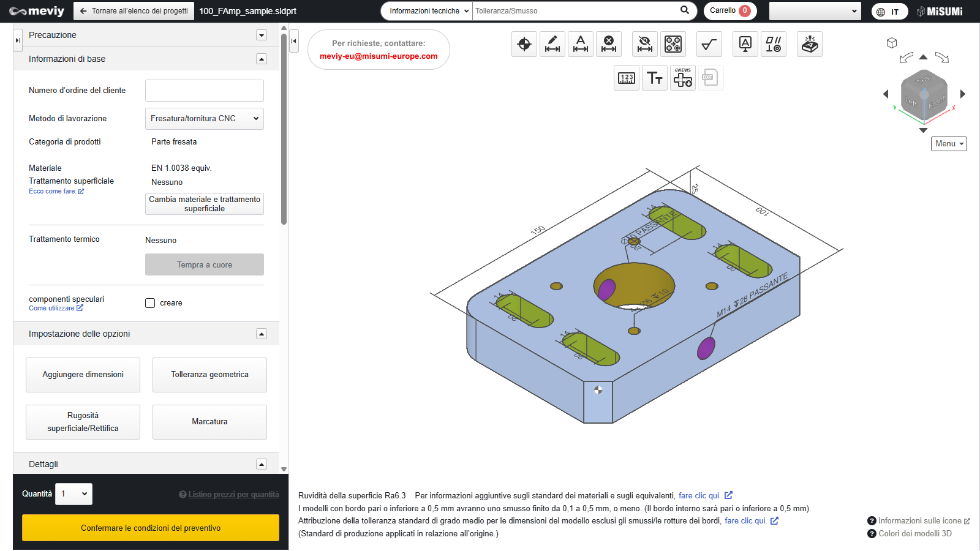
Task: Collapse the Informazioni di base section
Action: pos(262,59)
